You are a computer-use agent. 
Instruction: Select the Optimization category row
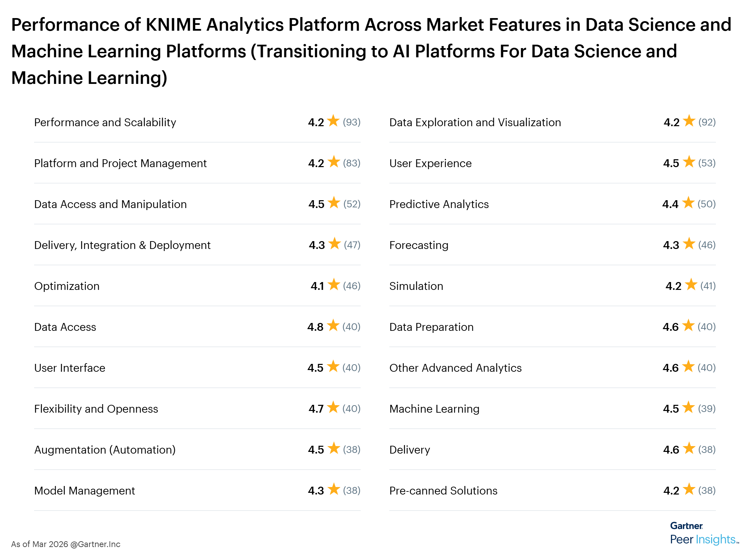pyautogui.click(x=66, y=286)
